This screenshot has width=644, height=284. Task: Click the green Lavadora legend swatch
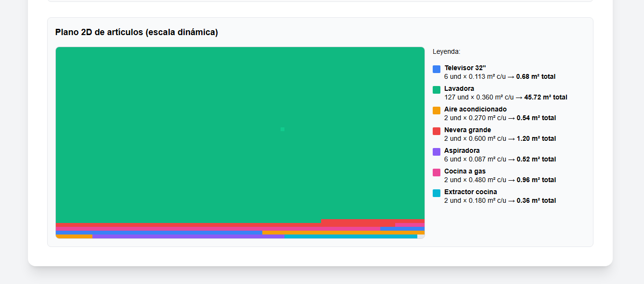tap(437, 90)
